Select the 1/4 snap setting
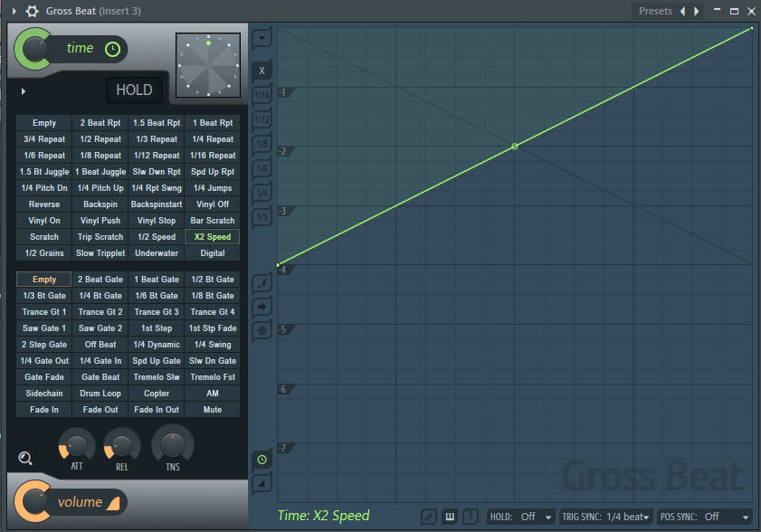The image size is (761, 532). pos(262,193)
